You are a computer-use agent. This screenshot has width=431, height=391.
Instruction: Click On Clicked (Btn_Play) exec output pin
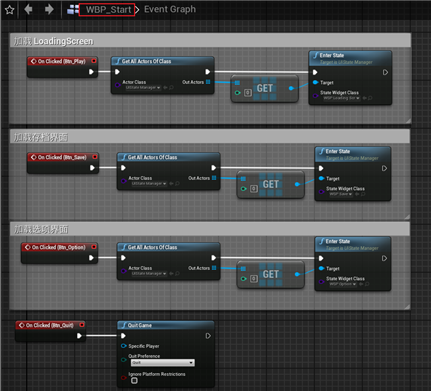point(91,72)
